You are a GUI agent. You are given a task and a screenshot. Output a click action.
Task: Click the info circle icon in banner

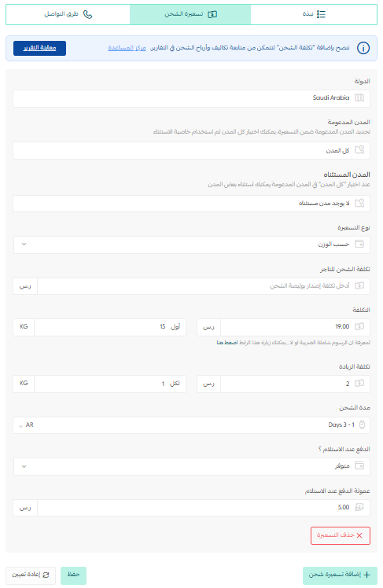[363, 48]
